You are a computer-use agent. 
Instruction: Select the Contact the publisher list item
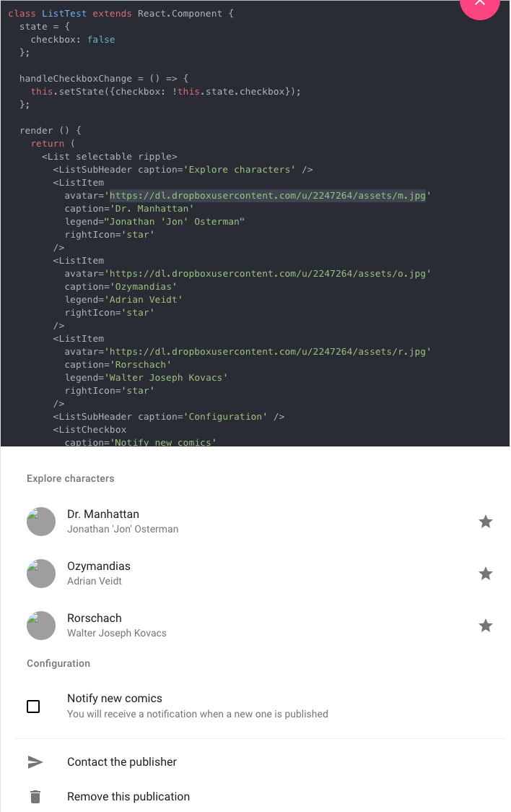click(x=121, y=761)
